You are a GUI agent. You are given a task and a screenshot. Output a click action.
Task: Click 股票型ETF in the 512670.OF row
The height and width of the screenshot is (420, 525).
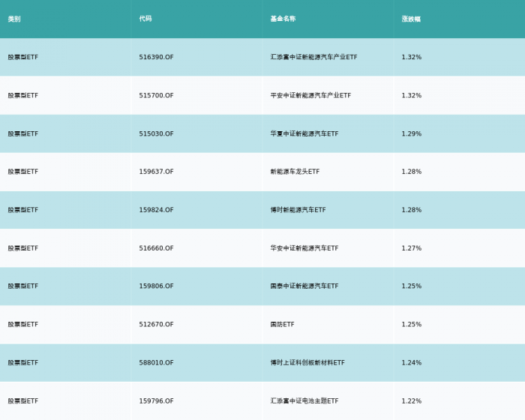click(x=23, y=324)
